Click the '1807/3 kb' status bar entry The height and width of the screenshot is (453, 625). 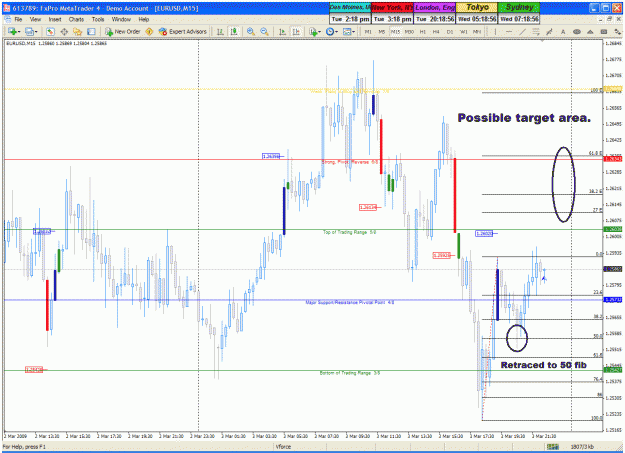[x=582, y=447]
